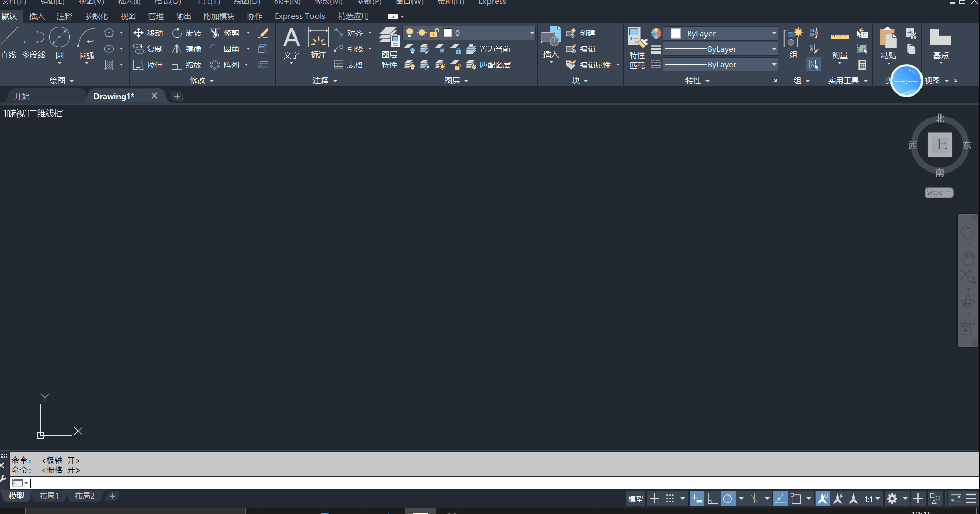Click the 缩放 (Scale) tool
This screenshot has height=514, width=980.
[x=187, y=65]
